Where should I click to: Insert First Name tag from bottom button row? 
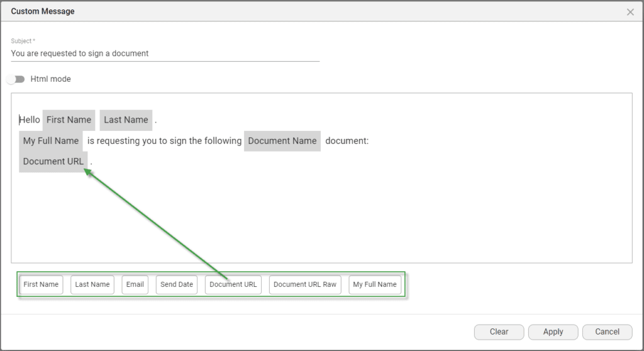tap(41, 284)
